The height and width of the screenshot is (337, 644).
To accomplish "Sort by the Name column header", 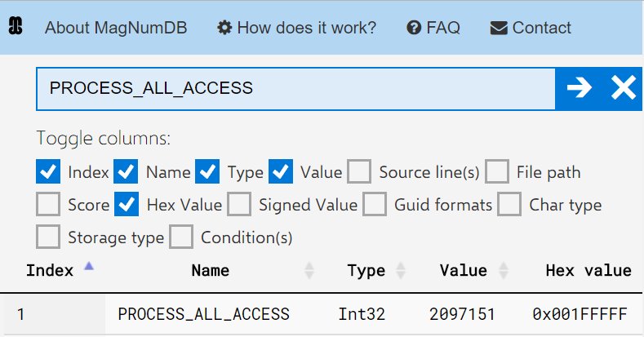I will (211, 271).
